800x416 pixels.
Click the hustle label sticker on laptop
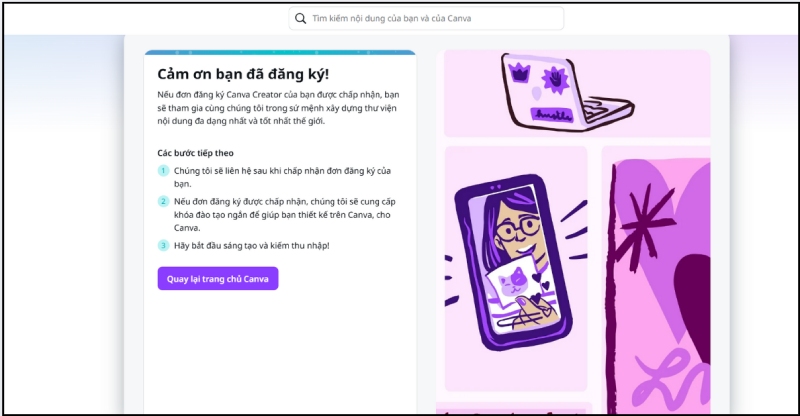pyautogui.click(x=551, y=115)
